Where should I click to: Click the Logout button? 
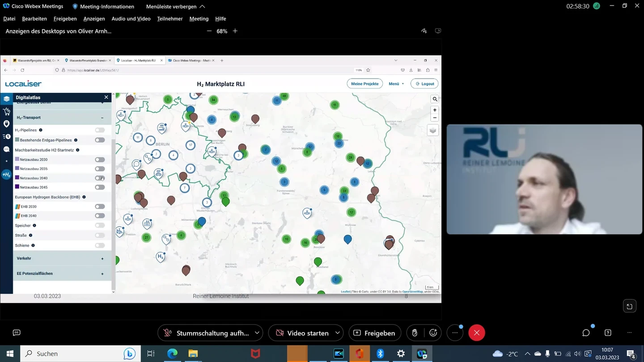click(424, 84)
